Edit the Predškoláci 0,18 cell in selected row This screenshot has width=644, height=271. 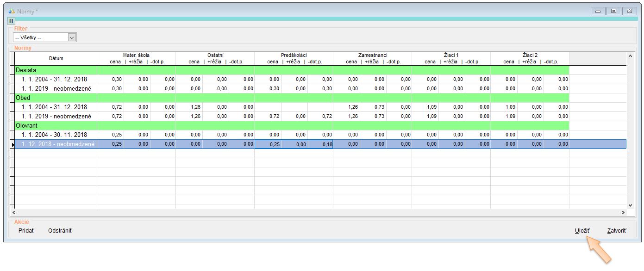(321, 144)
